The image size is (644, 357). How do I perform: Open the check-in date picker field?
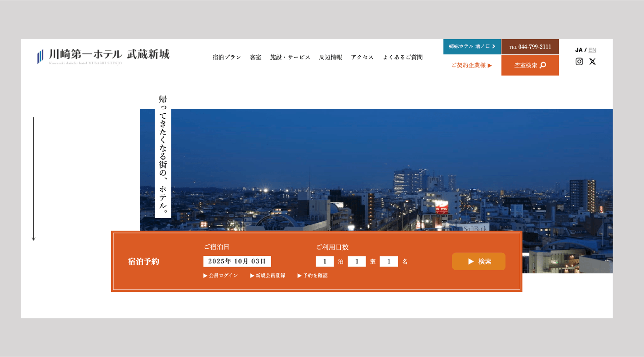(237, 261)
